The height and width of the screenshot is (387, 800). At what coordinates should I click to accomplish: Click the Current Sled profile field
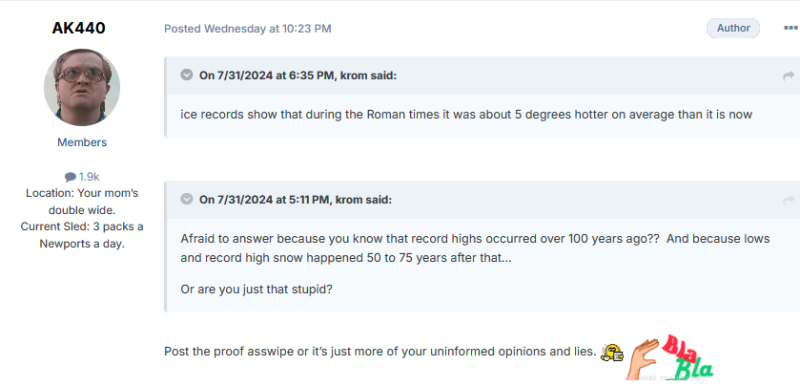[82, 235]
